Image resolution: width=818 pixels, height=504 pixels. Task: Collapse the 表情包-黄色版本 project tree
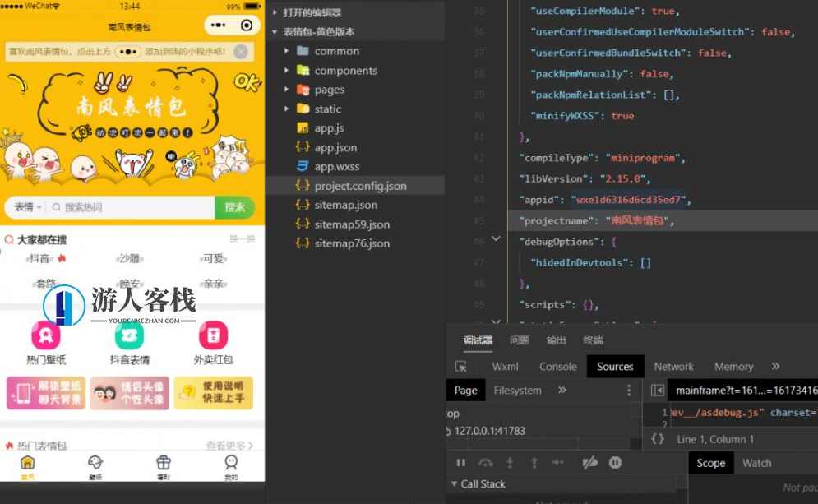pyautogui.click(x=274, y=31)
